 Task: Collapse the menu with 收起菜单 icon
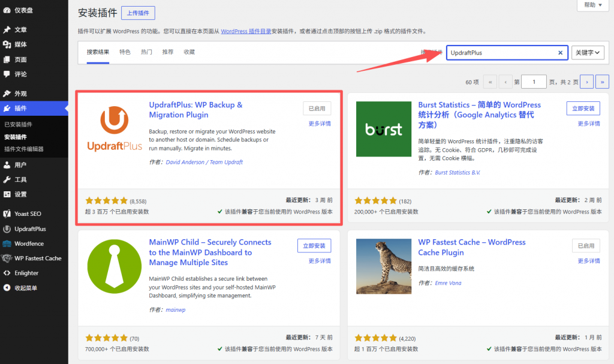point(7,288)
